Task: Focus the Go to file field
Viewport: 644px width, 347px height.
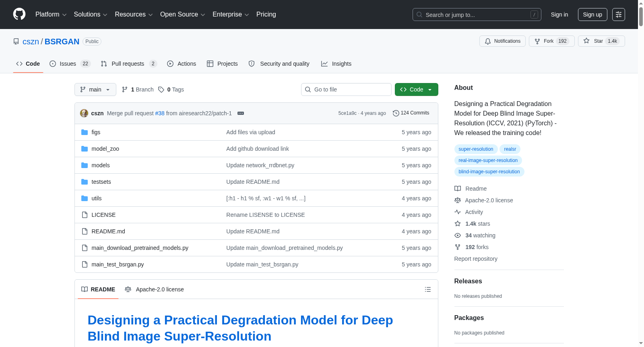Action: point(346,89)
